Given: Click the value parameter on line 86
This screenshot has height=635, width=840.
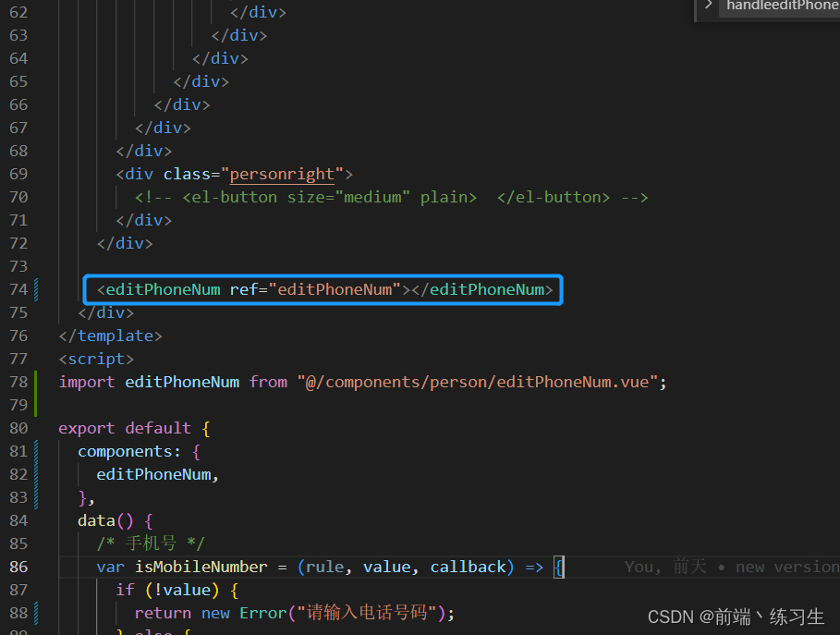Looking at the screenshot, I should click(x=387, y=567).
